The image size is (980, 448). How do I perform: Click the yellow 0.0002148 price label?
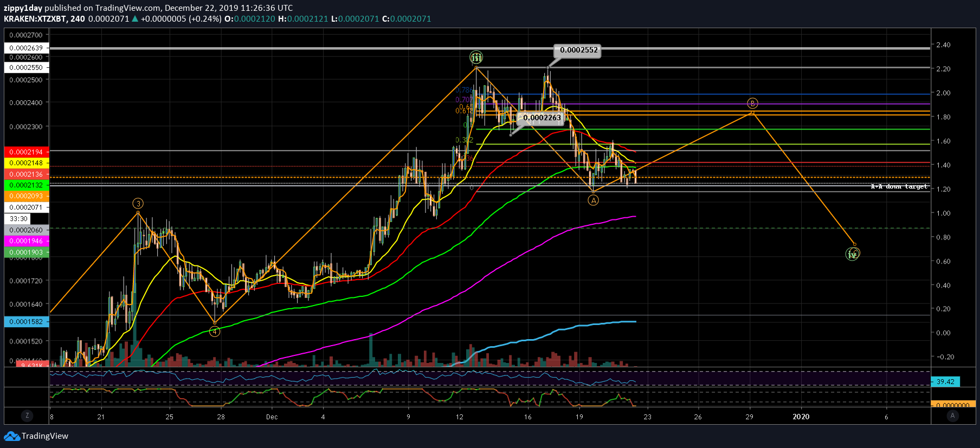(26, 163)
